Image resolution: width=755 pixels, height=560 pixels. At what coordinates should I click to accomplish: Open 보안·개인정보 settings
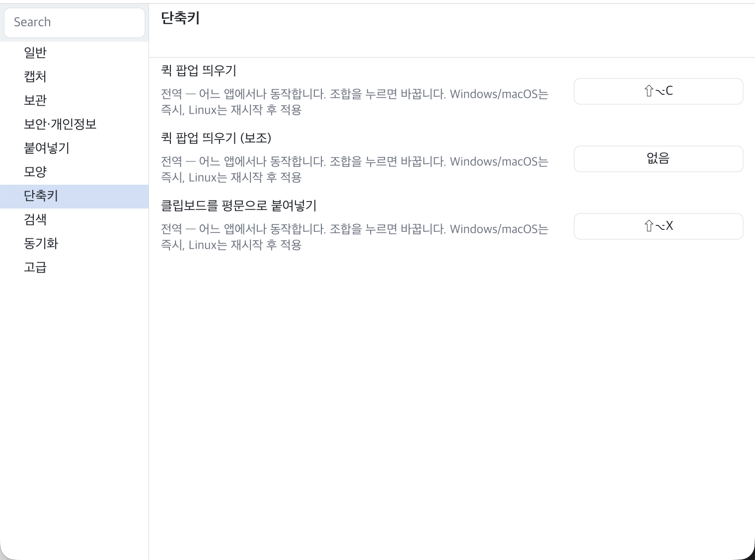tap(75, 124)
